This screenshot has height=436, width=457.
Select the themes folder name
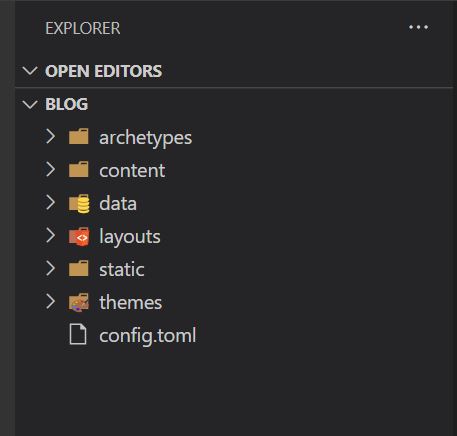[131, 302]
